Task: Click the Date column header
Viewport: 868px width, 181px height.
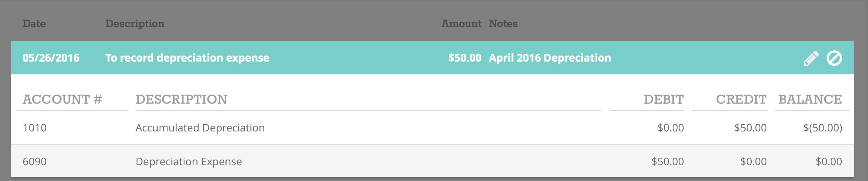Action: click(x=34, y=23)
